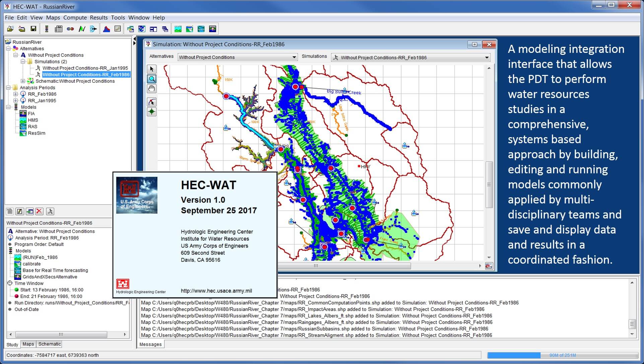Click the red X delete button in study panel
Image resolution: width=644 pixels, height=364 pixels.
40,211
